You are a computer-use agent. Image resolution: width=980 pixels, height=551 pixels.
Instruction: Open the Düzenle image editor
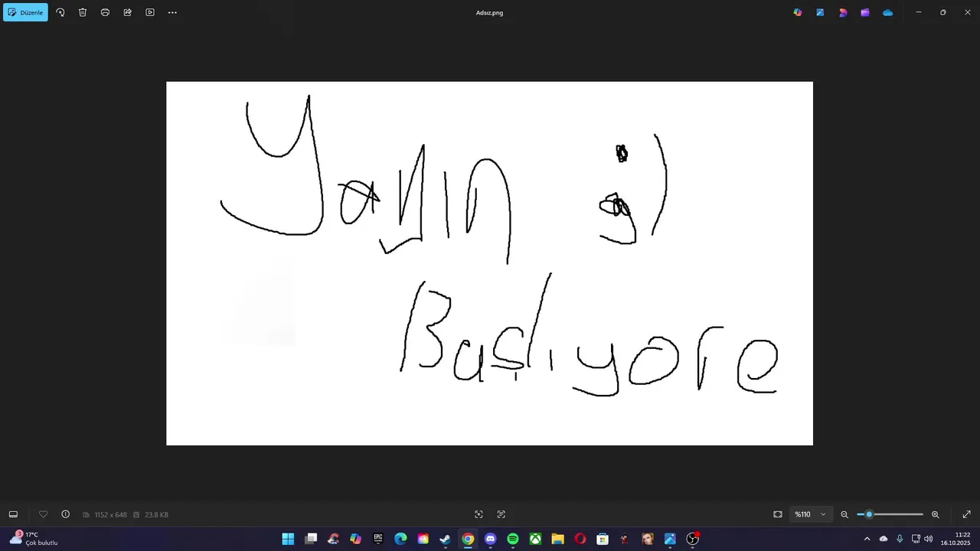25,12
